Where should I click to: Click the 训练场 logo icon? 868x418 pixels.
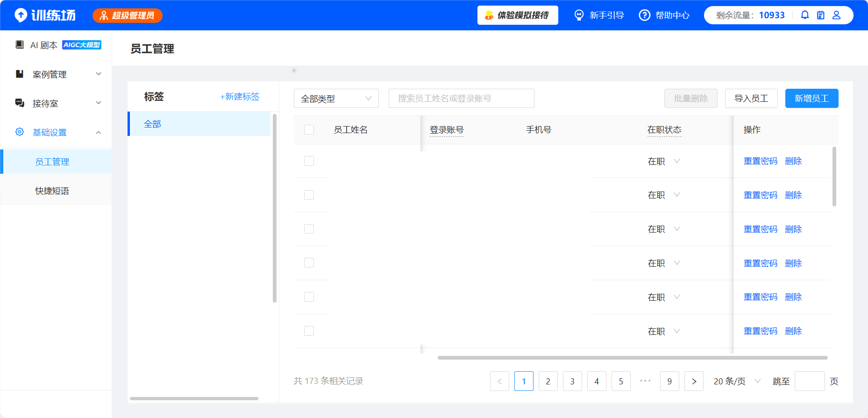point(21,15)
